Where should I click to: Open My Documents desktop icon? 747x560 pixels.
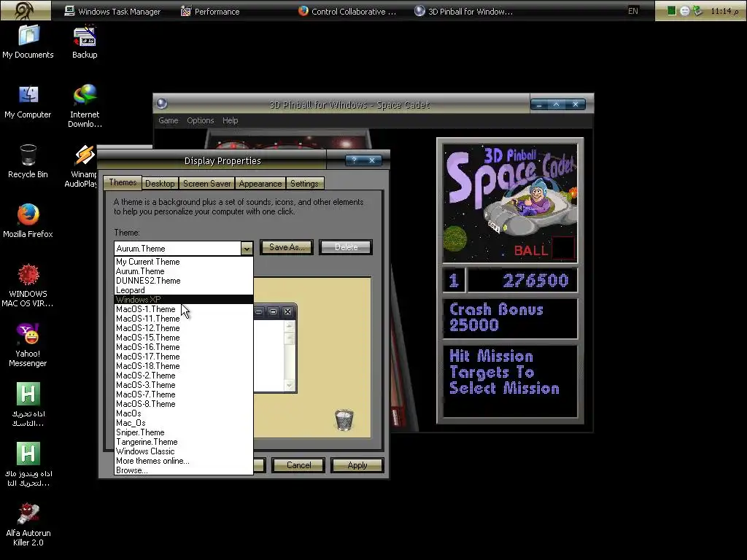pos(28,42)
